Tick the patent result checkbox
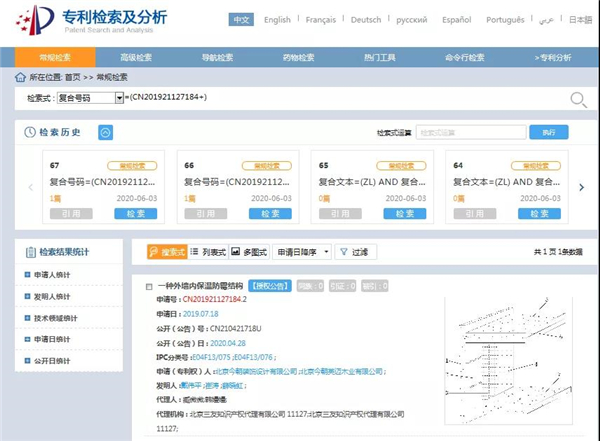This screenshot has width=600, height=441. (149, 286)
